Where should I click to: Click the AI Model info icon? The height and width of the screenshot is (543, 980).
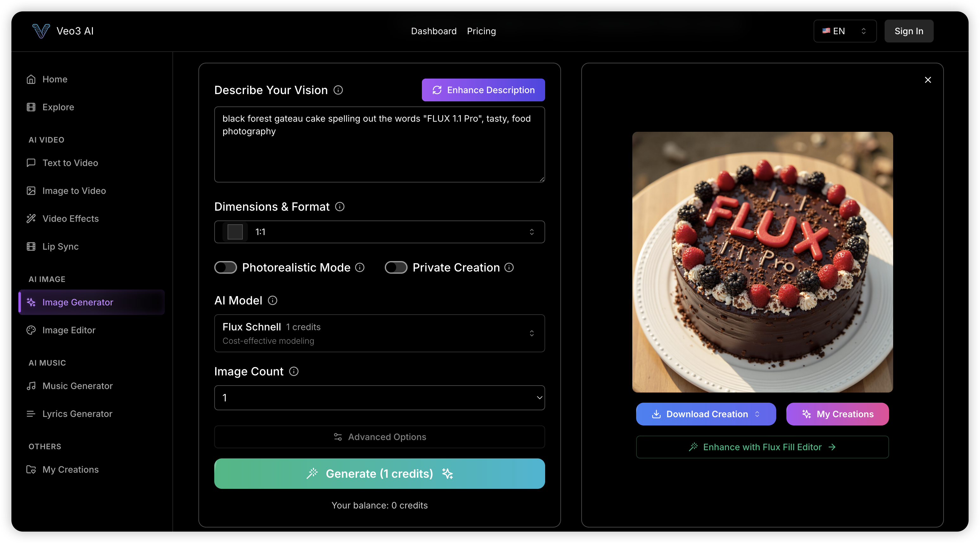(x=272, y=300)
